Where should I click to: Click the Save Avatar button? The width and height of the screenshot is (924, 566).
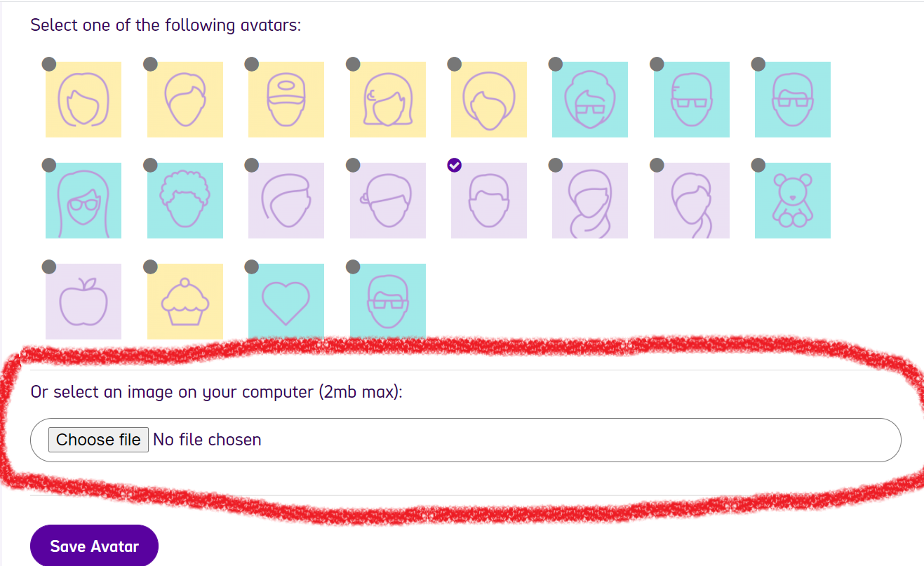pos(95,546)
